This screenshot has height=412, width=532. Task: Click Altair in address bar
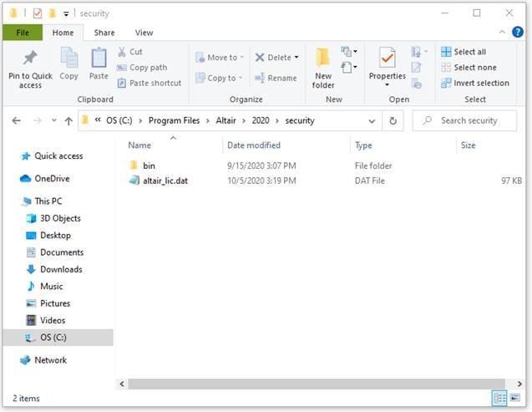225,120
